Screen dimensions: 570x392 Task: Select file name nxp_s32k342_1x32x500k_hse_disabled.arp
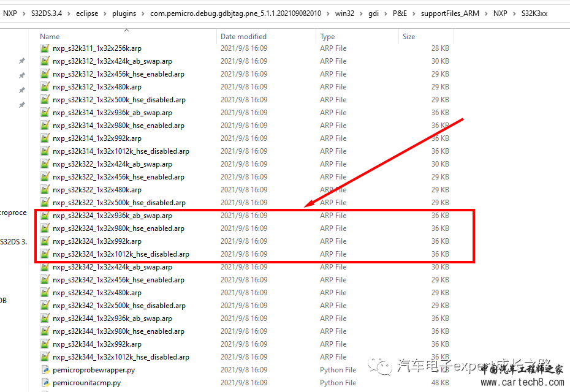[120, 306]
